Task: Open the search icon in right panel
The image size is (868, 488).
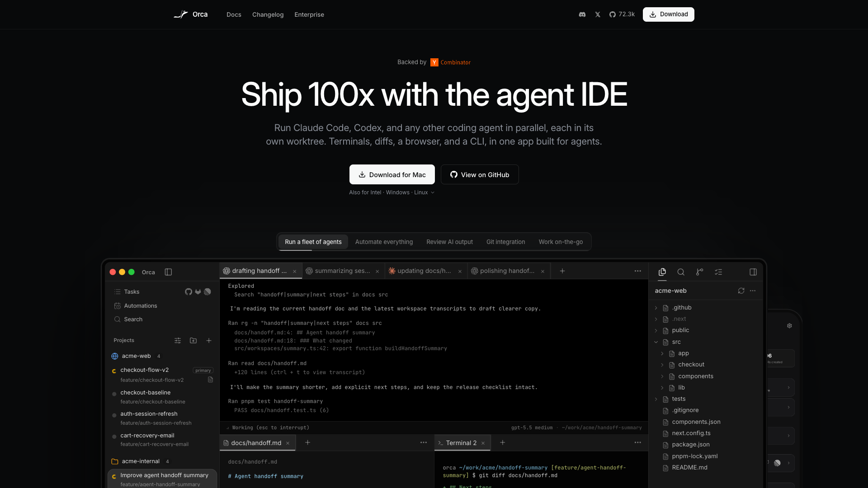Action: tap(681, 272)
